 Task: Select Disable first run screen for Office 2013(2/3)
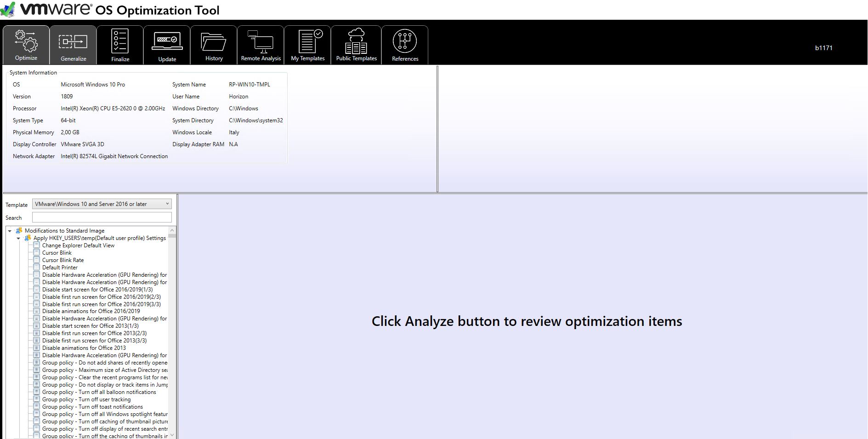tap(95, 333)
